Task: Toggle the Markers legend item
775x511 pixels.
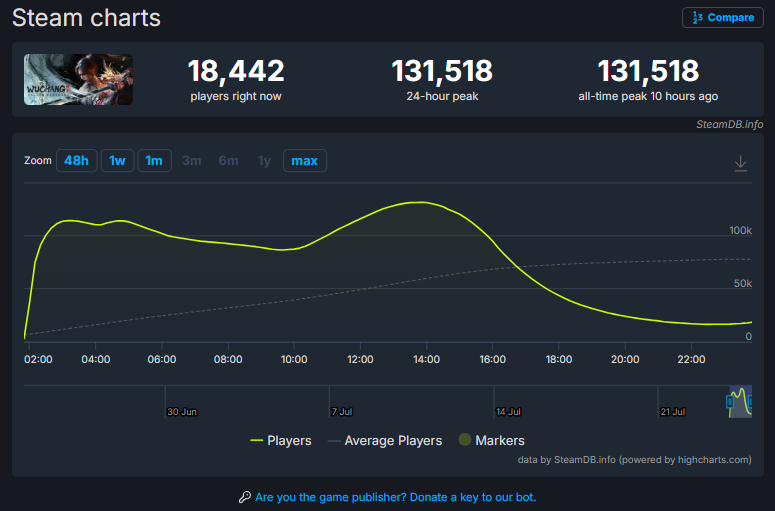Action: [491, 440]
